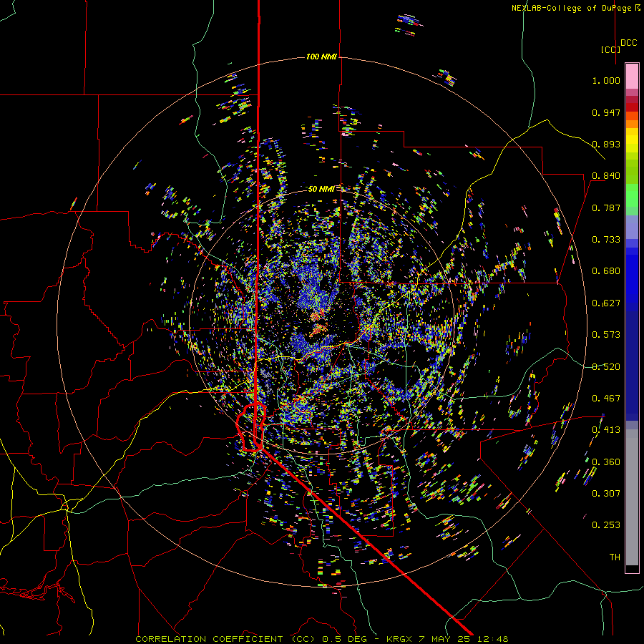Image resolution: width=644 pixels, height=644 pixels.
Task: Click the pink segment of the color bar
Action: (632, 77)
